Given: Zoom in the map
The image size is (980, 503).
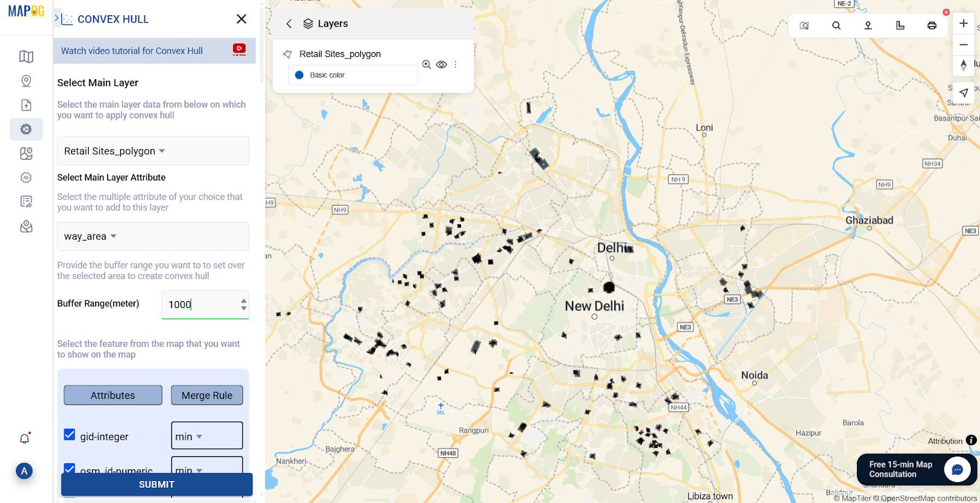Looking at the screenshot, I should 963,23.
